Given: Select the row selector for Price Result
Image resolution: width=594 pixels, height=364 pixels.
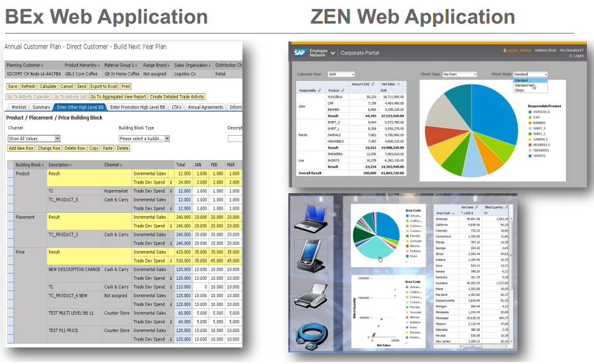Looking at the screenshot, I should [x=10, y=252].
